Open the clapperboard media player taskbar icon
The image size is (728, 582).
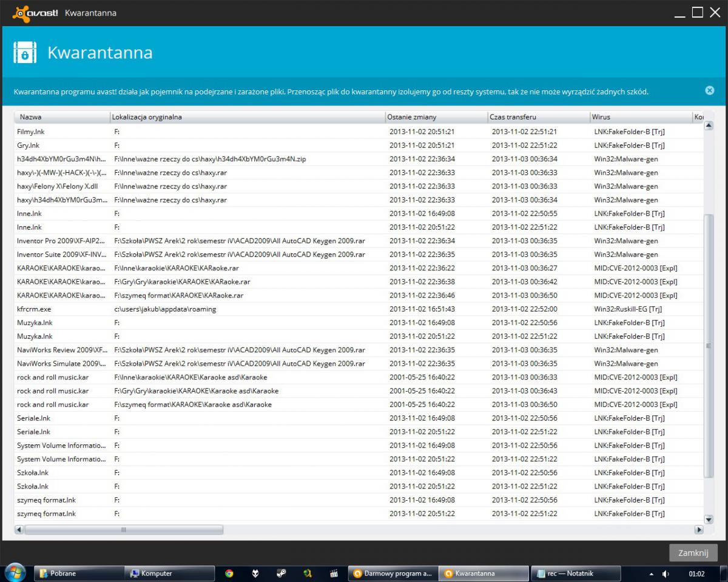pos(334,574)
